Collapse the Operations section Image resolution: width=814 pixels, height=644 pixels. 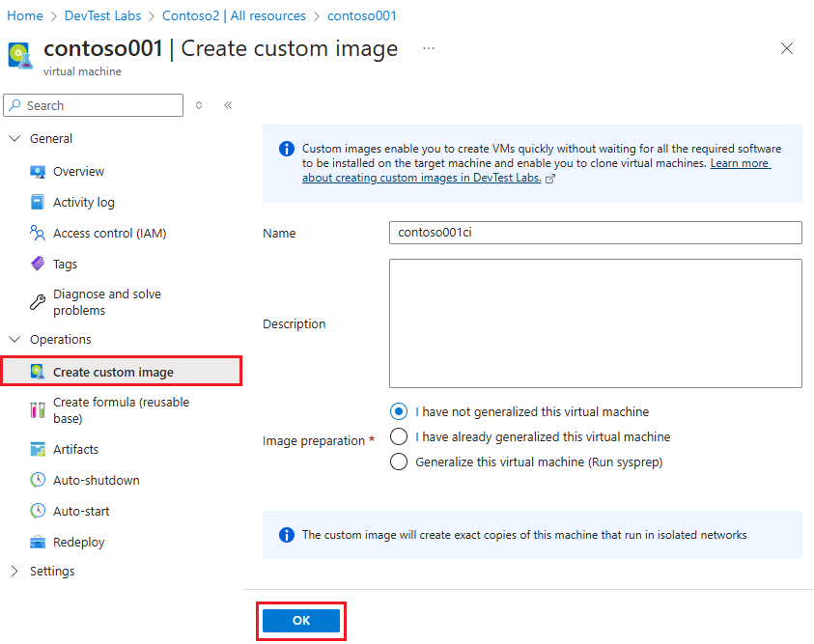pos(14,339)
